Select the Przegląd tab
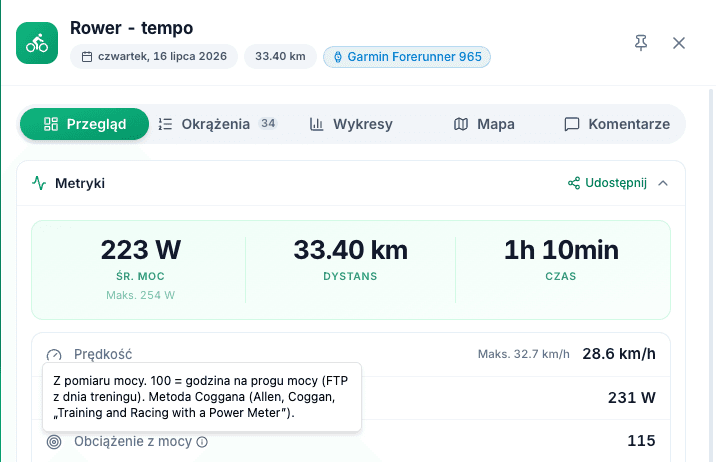This screenshot has width=716, height=462. pyautogui.click(x=84, y=124)
